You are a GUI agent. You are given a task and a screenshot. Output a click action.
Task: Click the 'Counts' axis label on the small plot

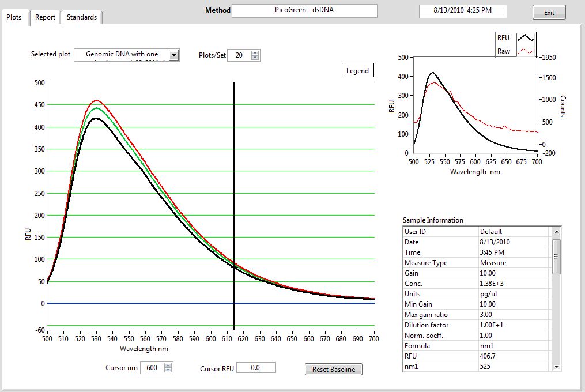(x=563, y=106)
